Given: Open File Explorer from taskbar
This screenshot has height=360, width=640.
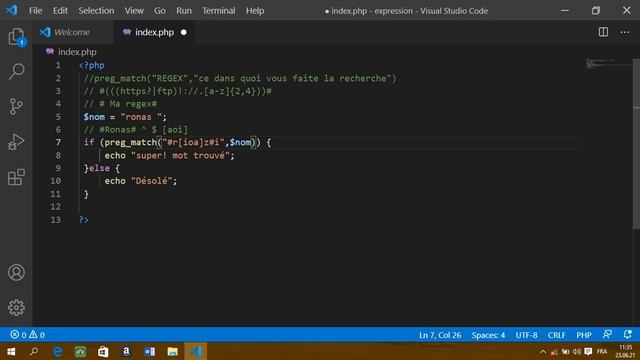Looking at the screenshot, I should click(172, 351).
